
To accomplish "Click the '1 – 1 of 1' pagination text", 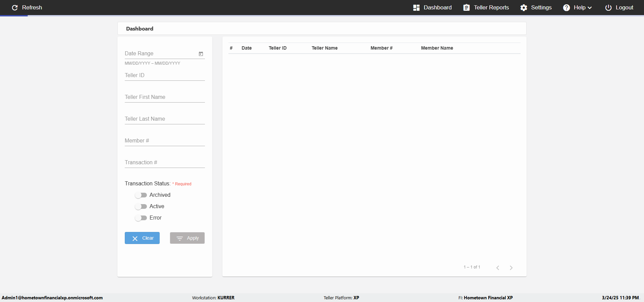I will [472, 267].
